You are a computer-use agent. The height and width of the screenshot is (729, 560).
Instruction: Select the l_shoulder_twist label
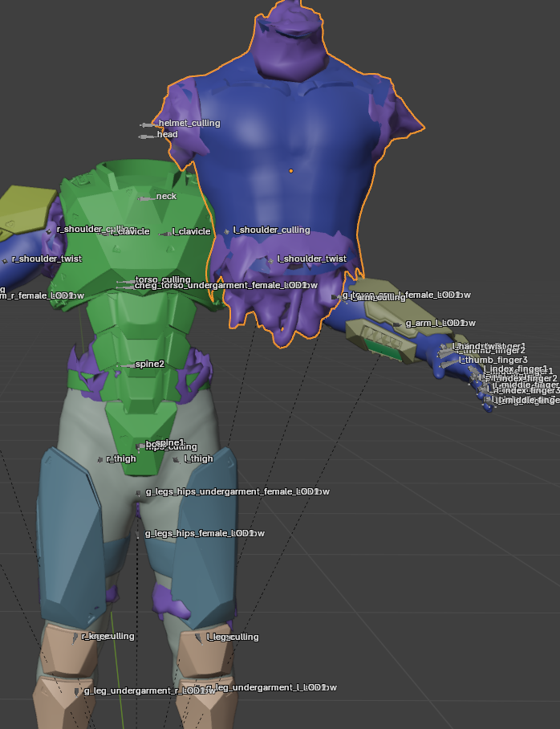pos(312,259)
